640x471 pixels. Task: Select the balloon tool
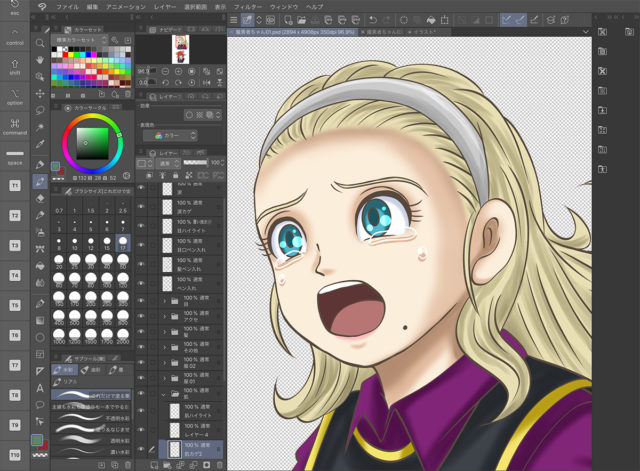point(40,404)
